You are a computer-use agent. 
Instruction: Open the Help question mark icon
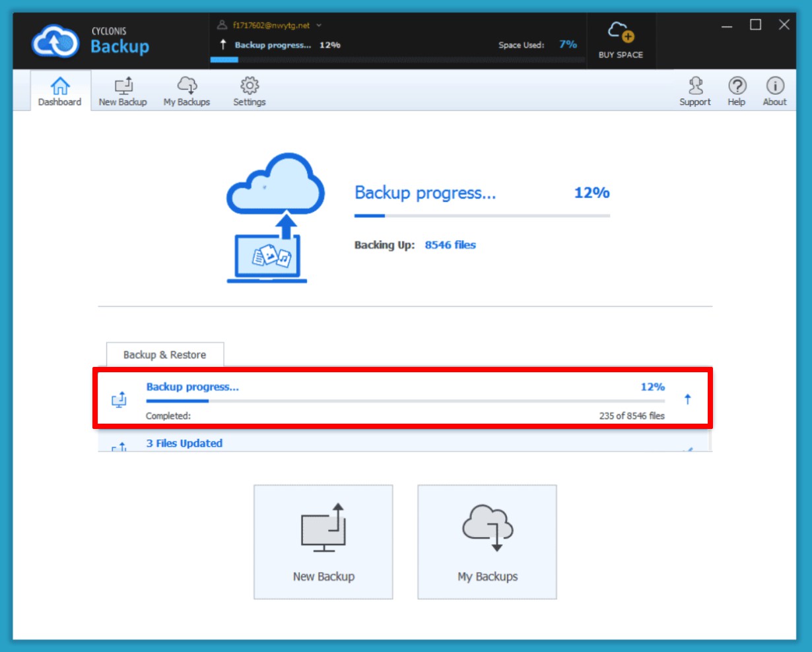[x=737, y=86]
